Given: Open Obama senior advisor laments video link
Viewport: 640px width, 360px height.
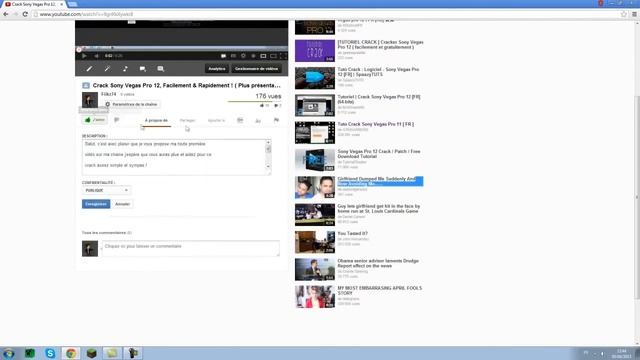Looking at the screenshot, I should click(x=378, y=263).
